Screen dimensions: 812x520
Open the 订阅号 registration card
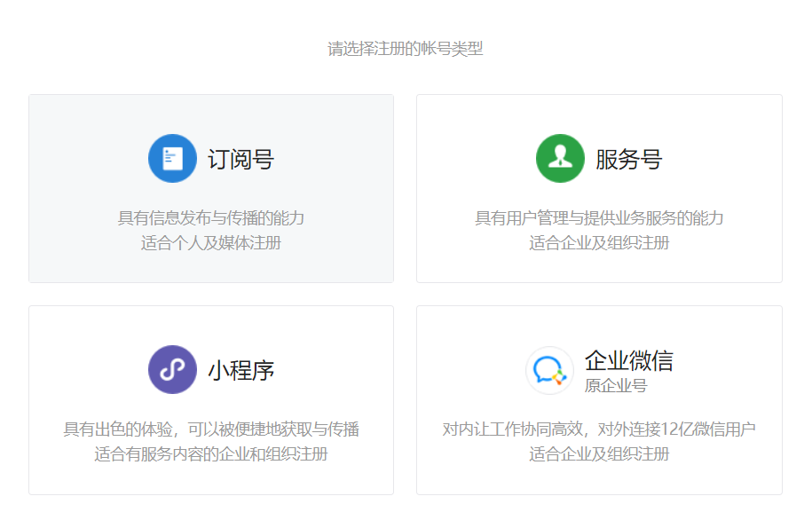click(210, 188)
